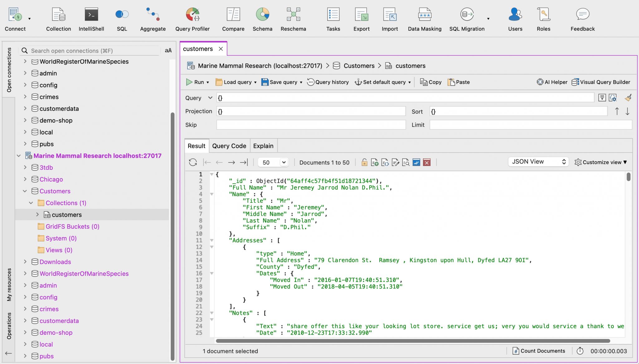
Task: Switch to the Query Code tab
Action: (229, 146)
